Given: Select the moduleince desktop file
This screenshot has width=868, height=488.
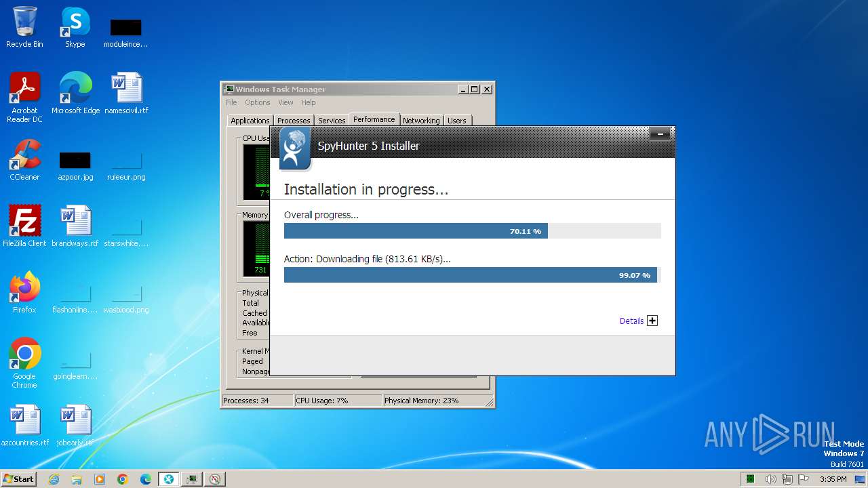Looking at the screenshot, I should [125, 32].
